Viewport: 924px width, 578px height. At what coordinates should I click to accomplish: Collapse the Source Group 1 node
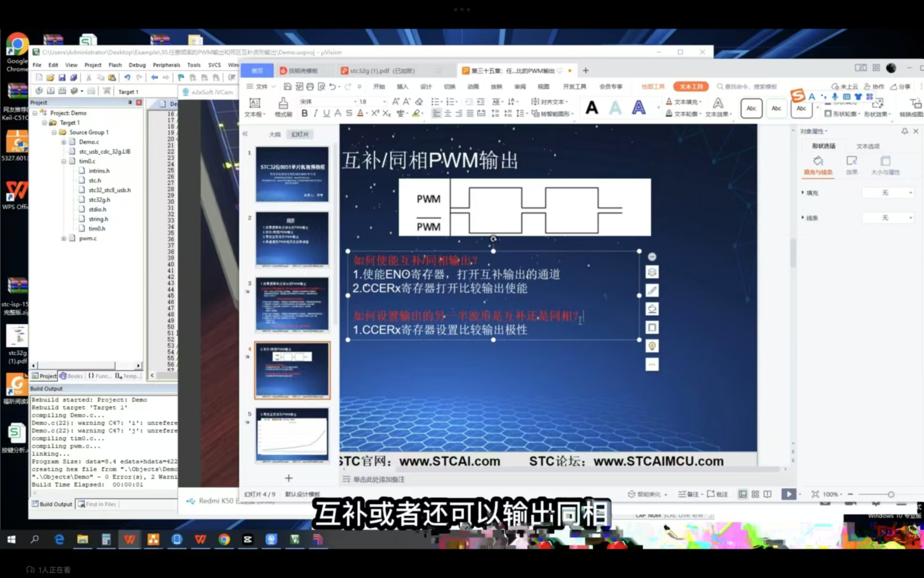coord(54,132)
